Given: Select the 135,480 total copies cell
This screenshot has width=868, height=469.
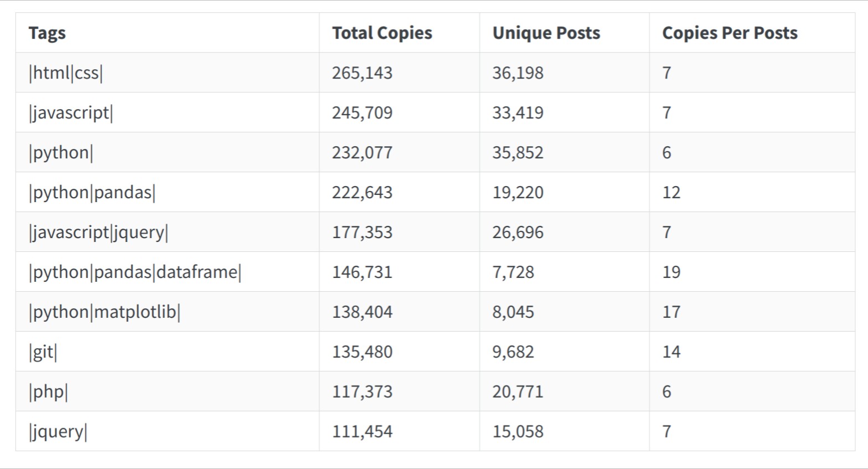Looking at the screenshot, I should [x=362, y=352].
